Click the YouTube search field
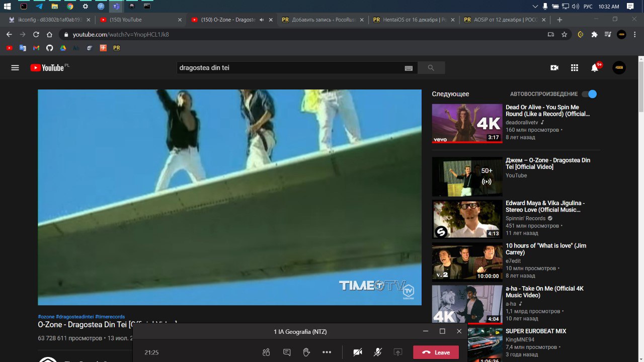This screenshot has height=362, width=644. (x=291, y=68)
